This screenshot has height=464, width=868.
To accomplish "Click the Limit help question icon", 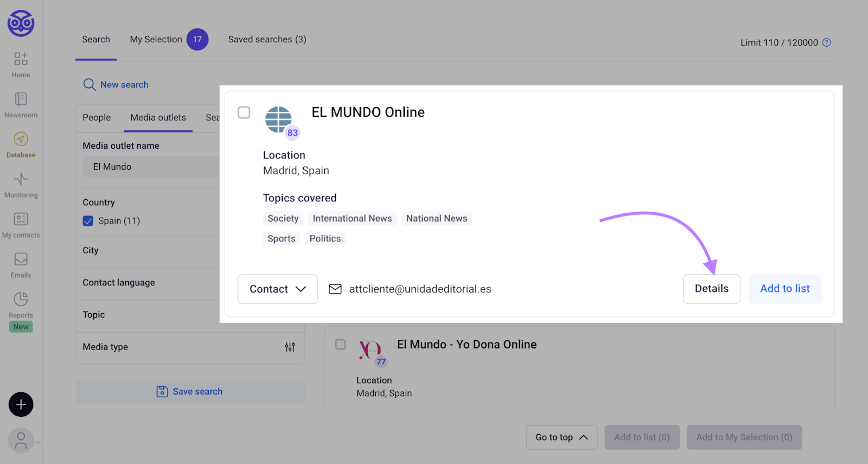I will point(826,42).
